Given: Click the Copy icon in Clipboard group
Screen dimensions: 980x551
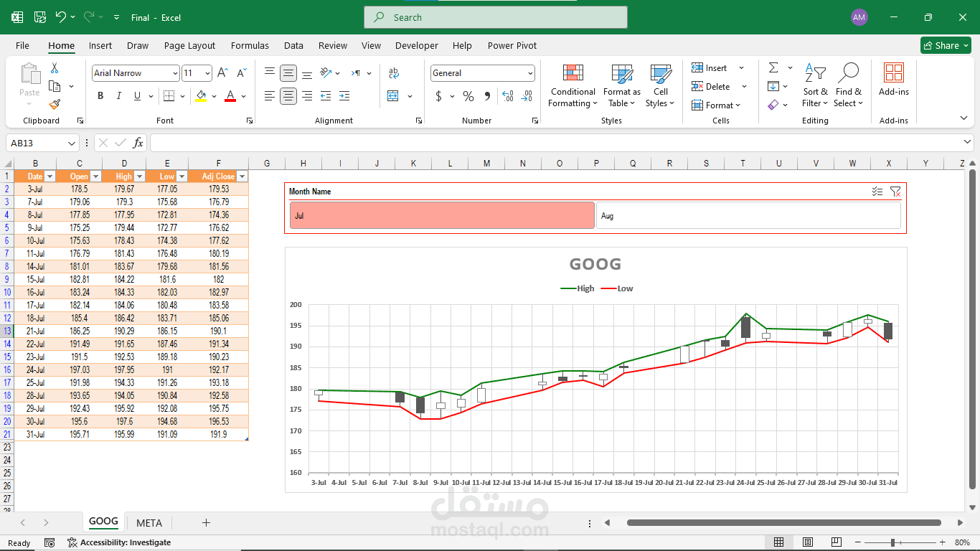Looking at the screenshot, I should click(x=55, y=86).
